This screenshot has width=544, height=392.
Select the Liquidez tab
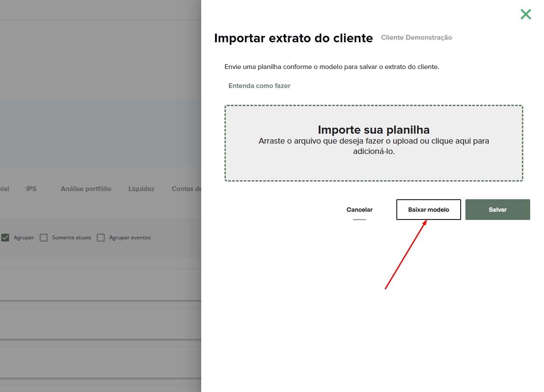click(x=141, y=189)
